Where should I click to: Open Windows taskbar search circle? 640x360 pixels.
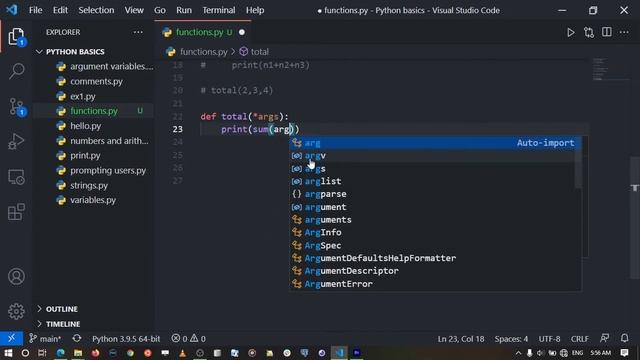pyautogui.click(x=25, y=353)
